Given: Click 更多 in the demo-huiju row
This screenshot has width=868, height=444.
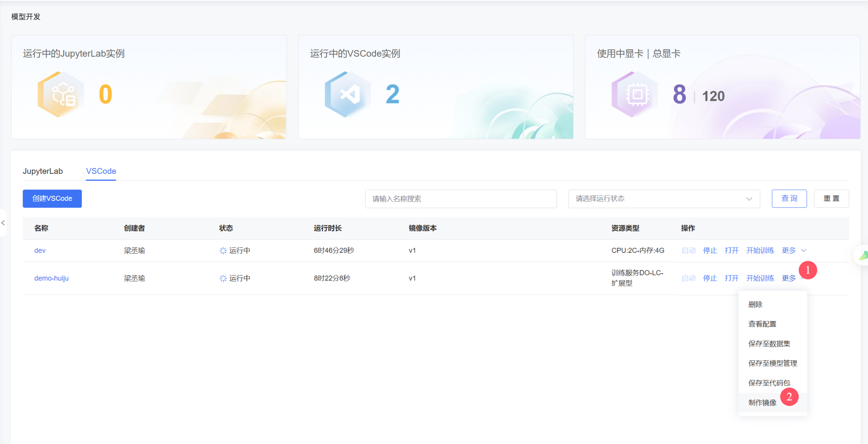Looking at the screenshot, I should 788,278.
